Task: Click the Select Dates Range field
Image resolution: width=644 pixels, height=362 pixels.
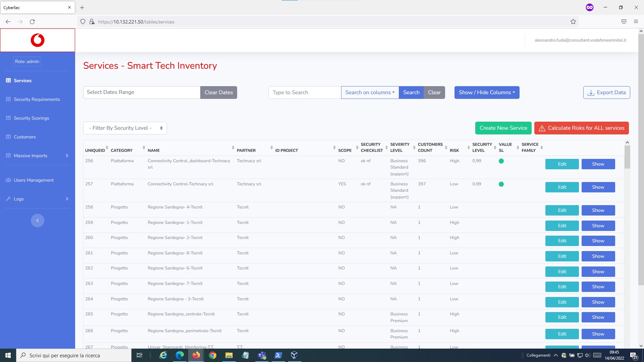Action: [x=142, y=93]
